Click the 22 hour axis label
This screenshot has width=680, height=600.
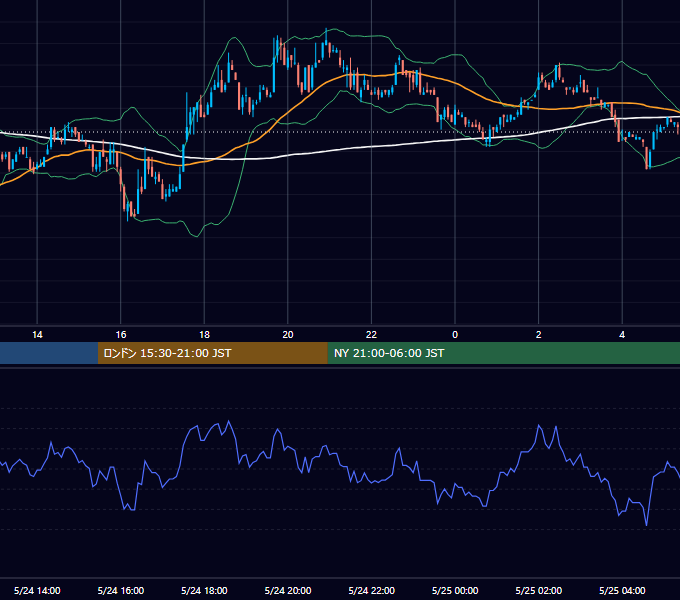371,335
